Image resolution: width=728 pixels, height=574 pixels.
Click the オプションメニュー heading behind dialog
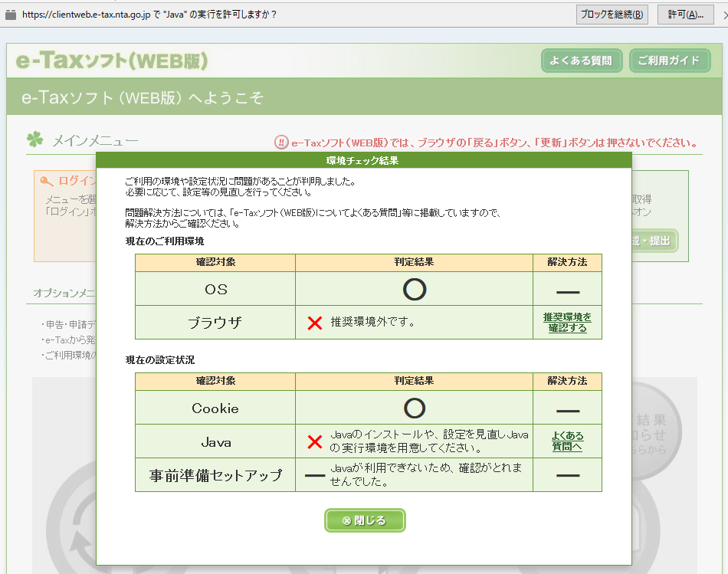pyautogui.click(x=64, y=293)
